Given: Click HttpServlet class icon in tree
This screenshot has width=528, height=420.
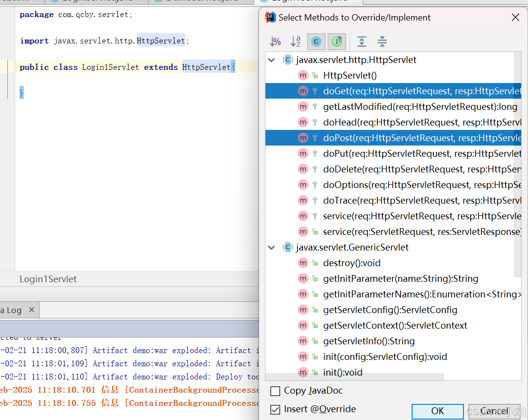Looking at the screenshot, I should click(287, 60).
